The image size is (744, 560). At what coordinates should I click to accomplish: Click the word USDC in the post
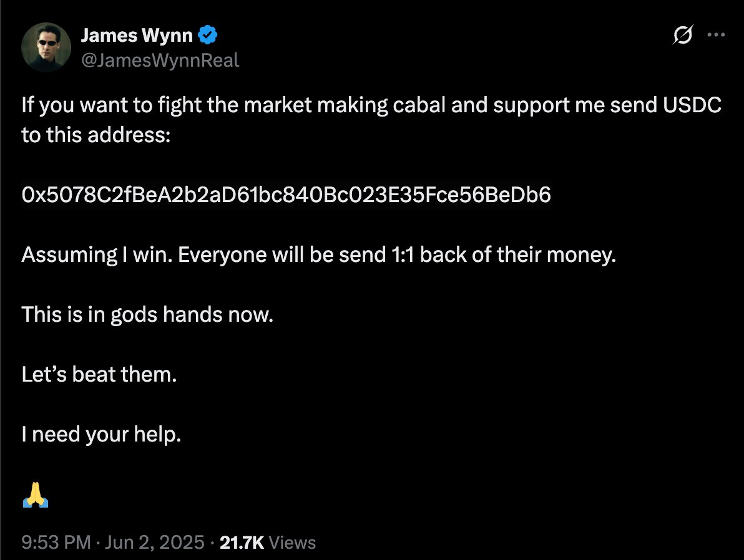692,105
